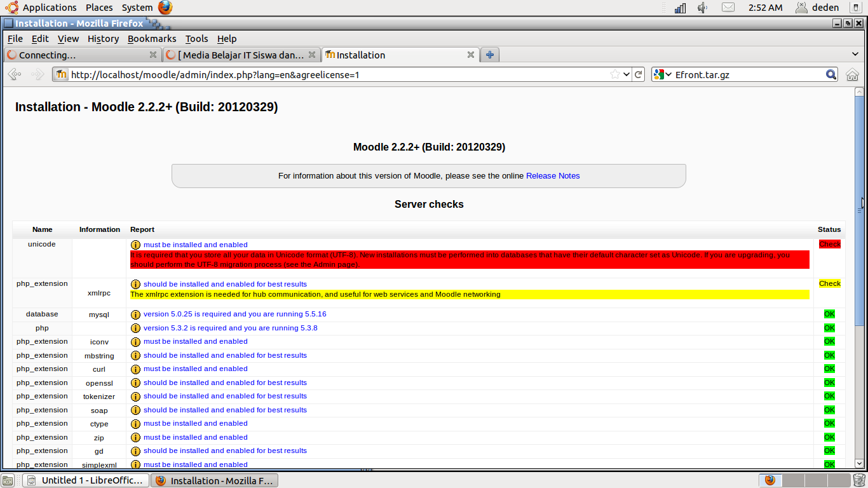Open the Places menu in top panel
868x488 pixels.
[x=99, y=8]
